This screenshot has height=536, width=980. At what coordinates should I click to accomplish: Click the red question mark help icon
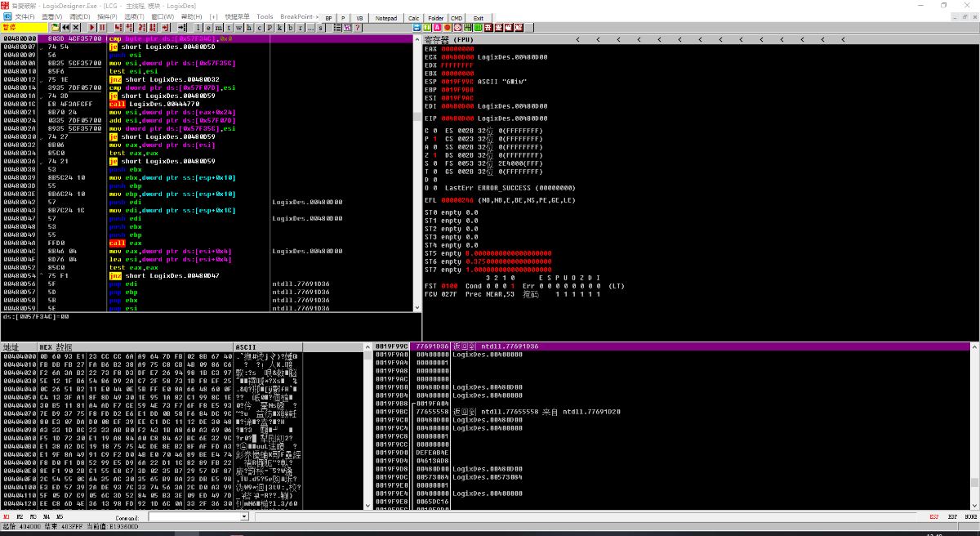coord(358,27)
